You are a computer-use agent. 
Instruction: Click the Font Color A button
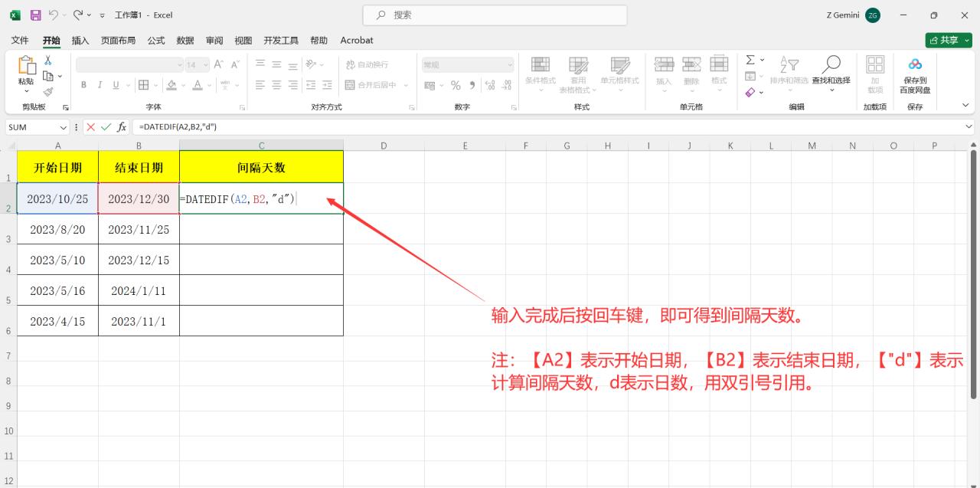coord(198,85)
